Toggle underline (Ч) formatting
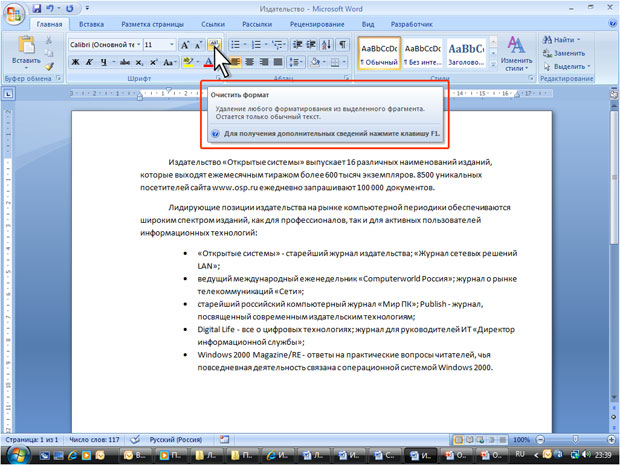This screenshot has height=465, width=620. [x=104, y=62]
